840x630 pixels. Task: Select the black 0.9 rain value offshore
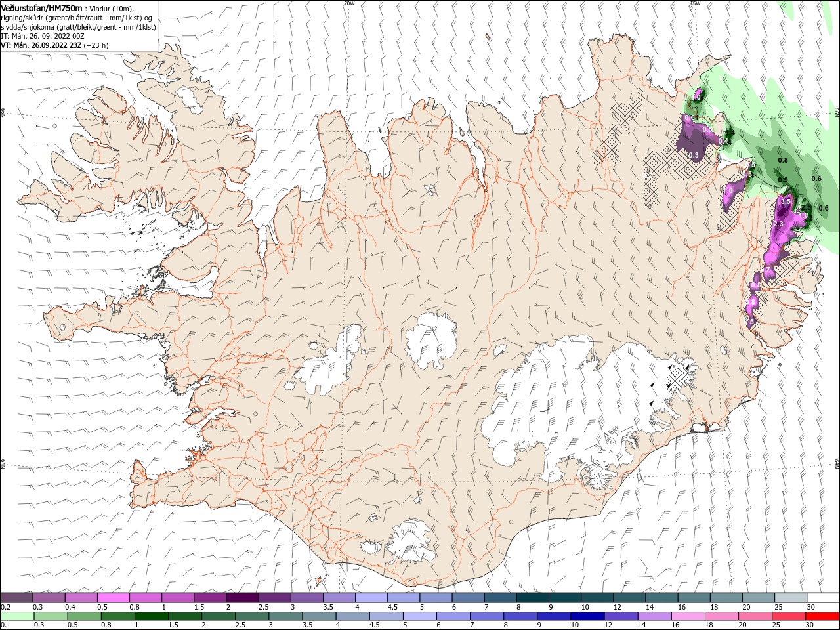(782, 180)
